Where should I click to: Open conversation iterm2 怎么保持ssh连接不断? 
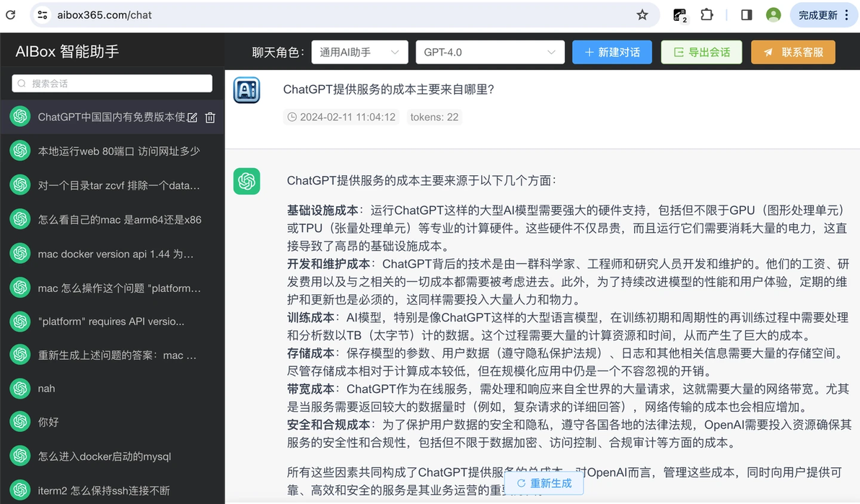113,490
